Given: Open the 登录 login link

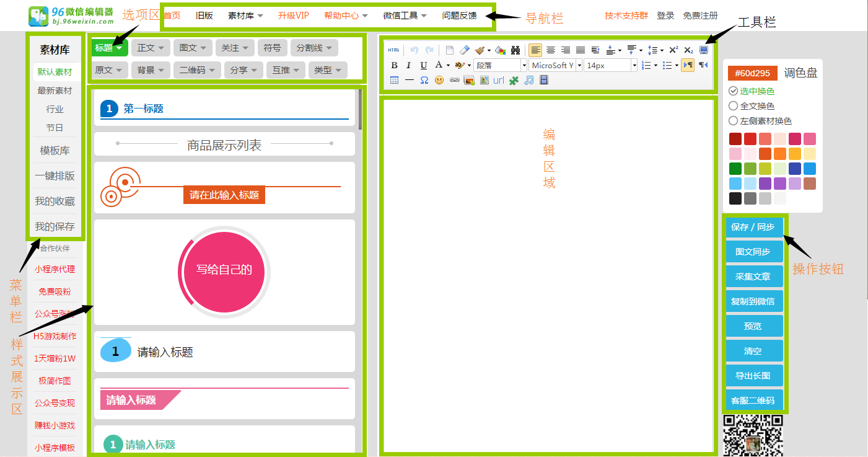Looking at the screenshot, I should pyautogui.click(x=665, y=16).
